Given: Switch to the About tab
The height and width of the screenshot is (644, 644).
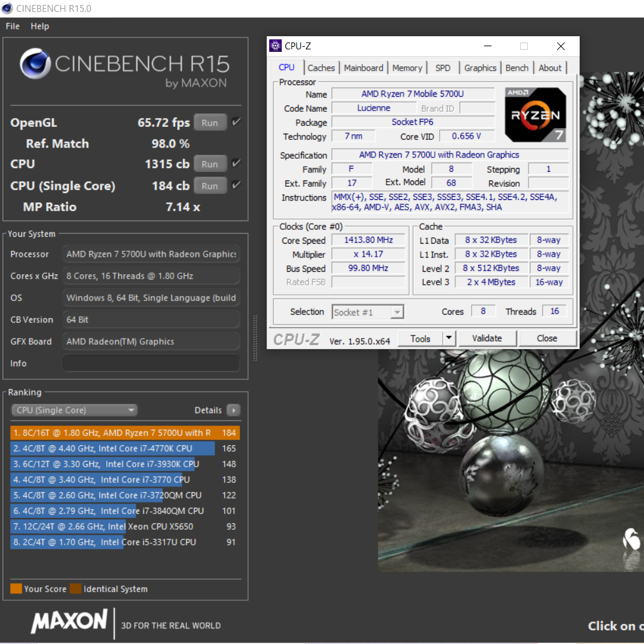Looking at the screenshot, I should 550,68.
